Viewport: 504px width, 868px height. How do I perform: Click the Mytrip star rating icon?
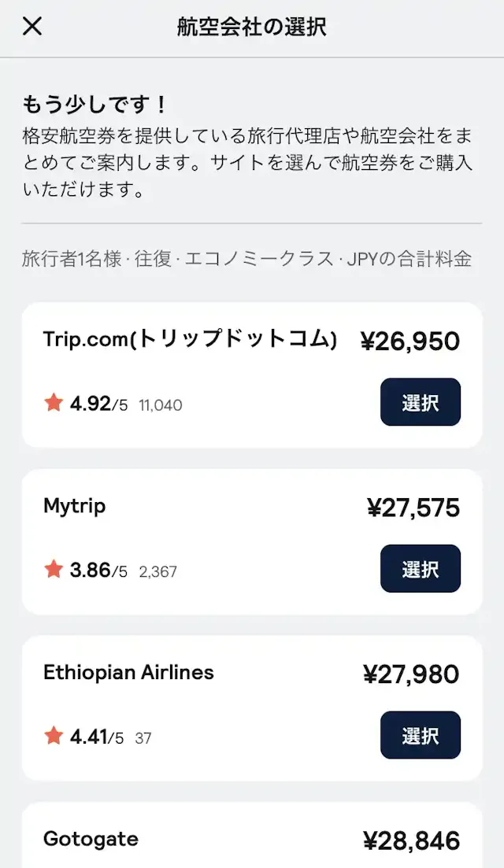(x=54, y=570)
